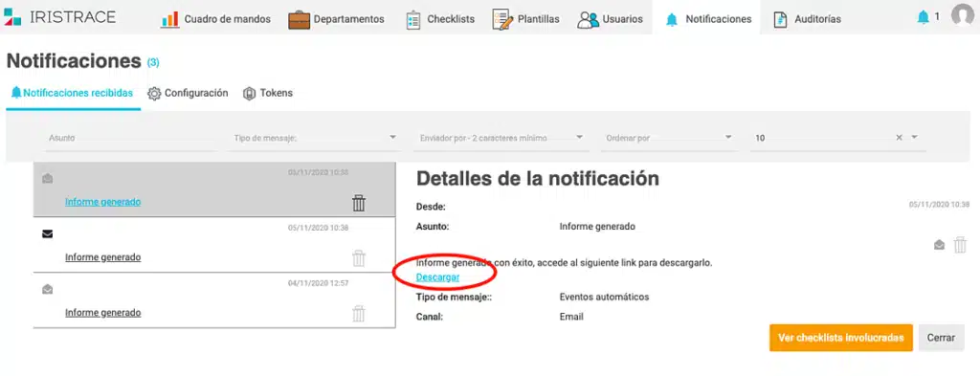Switch to the Configuración tab

point(188,93)
